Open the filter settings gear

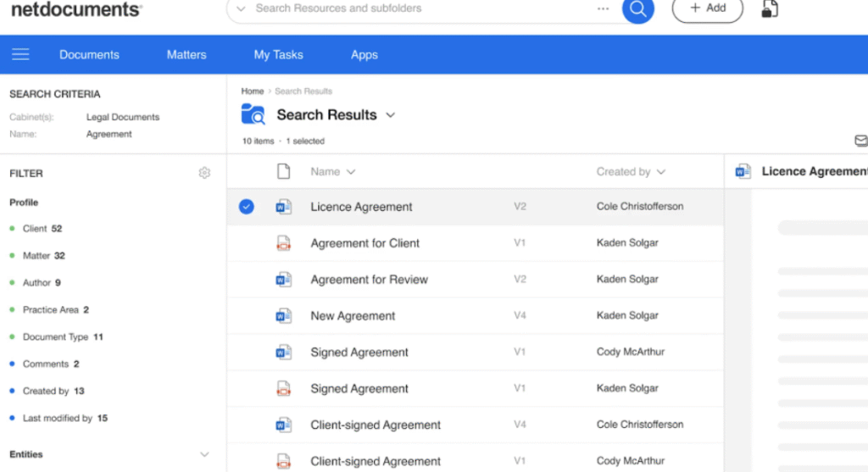(x=204, y=173)
